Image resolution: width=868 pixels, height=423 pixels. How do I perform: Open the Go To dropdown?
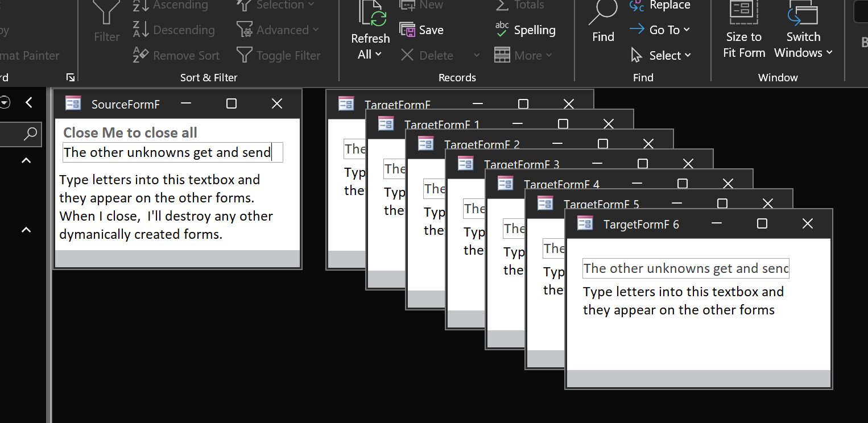[660, 30]
